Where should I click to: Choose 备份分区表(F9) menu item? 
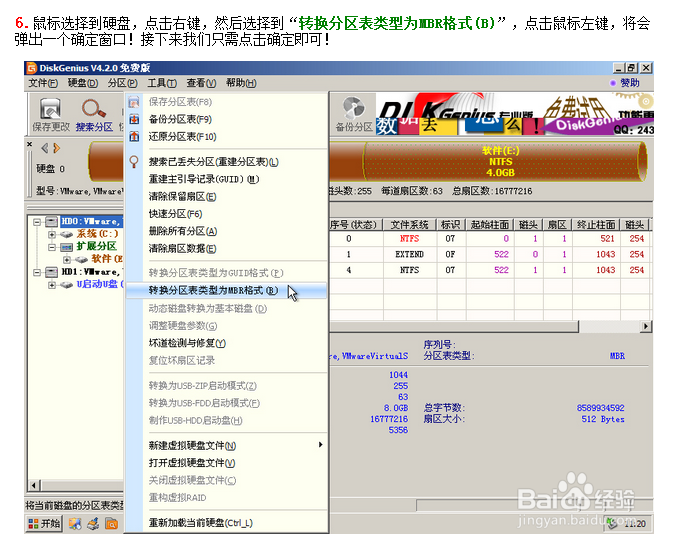(226, 119)
